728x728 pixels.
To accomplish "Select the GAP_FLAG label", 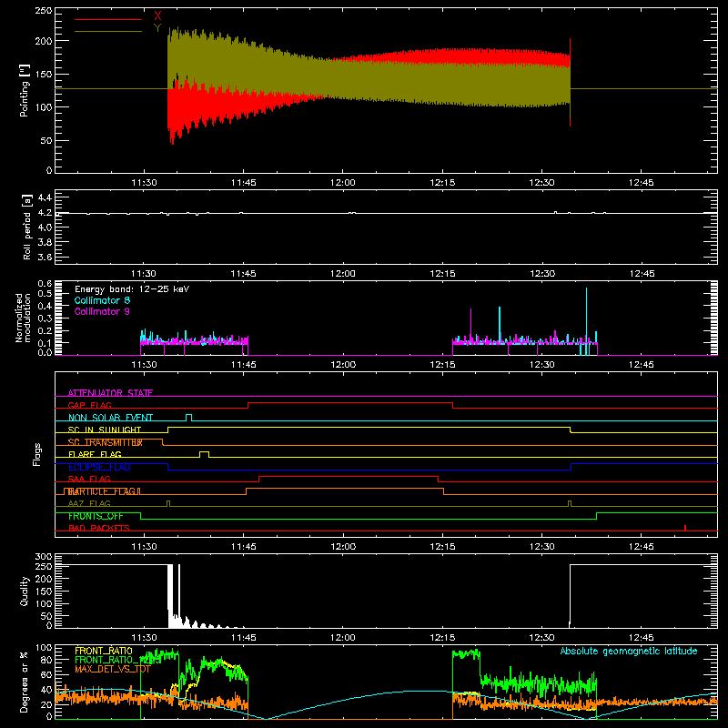I will (89, 405).
